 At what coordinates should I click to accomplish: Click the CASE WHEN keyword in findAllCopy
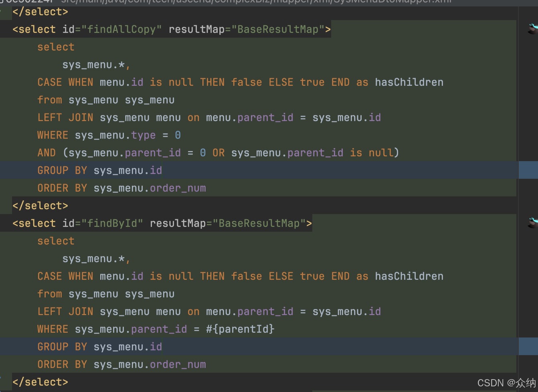click(x=64, y=82)
